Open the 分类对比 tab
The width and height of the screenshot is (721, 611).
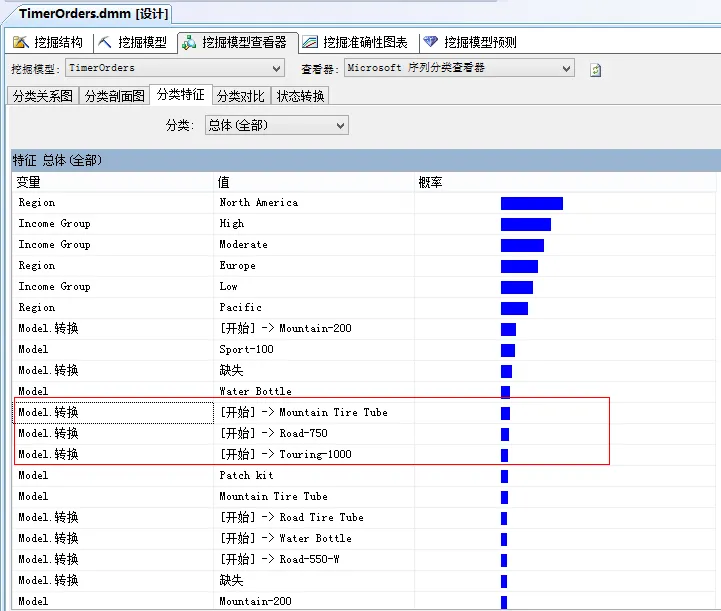click(241, 96)
